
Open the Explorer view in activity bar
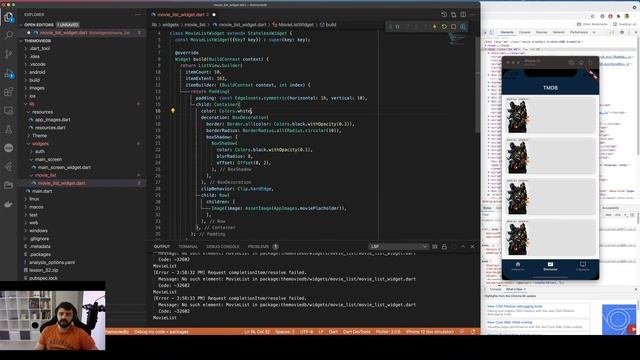(9, 17)
